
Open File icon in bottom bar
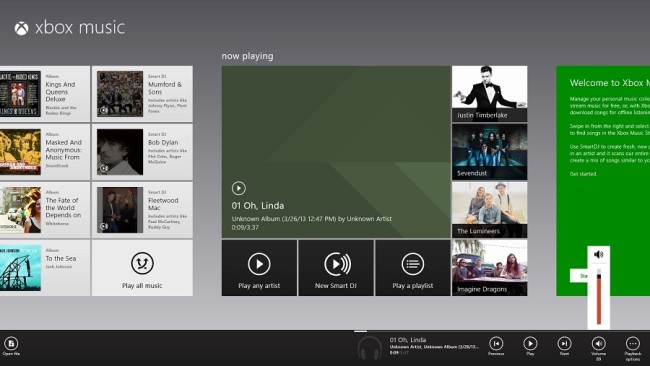tap(11, 344)
